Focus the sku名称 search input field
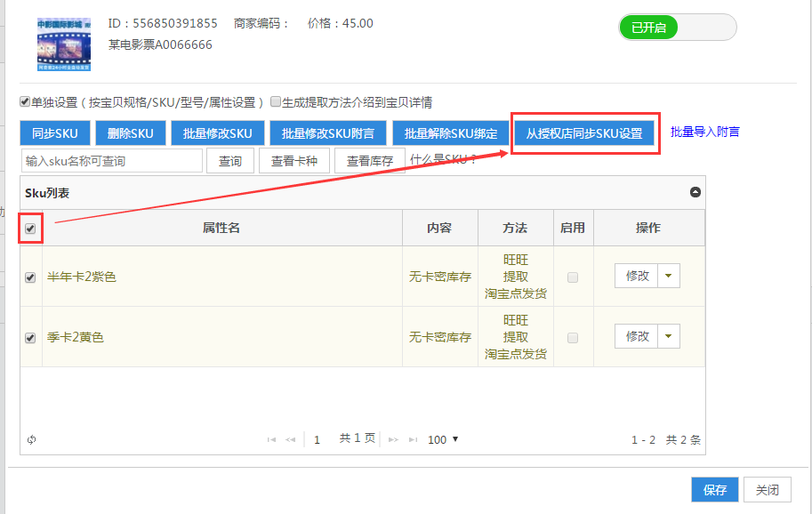 coord(112,161)
